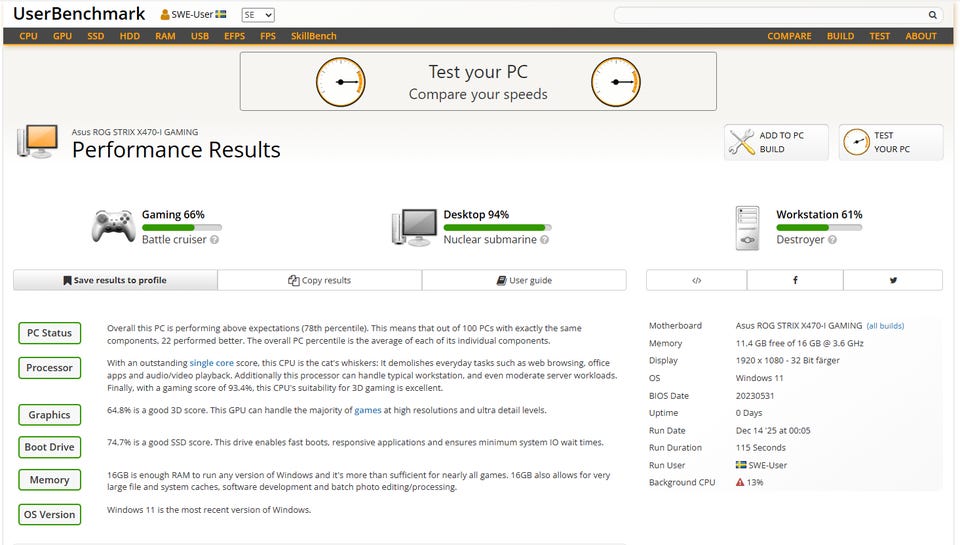Open the Nuclear submarine help question mark

[x=544, y=240]
